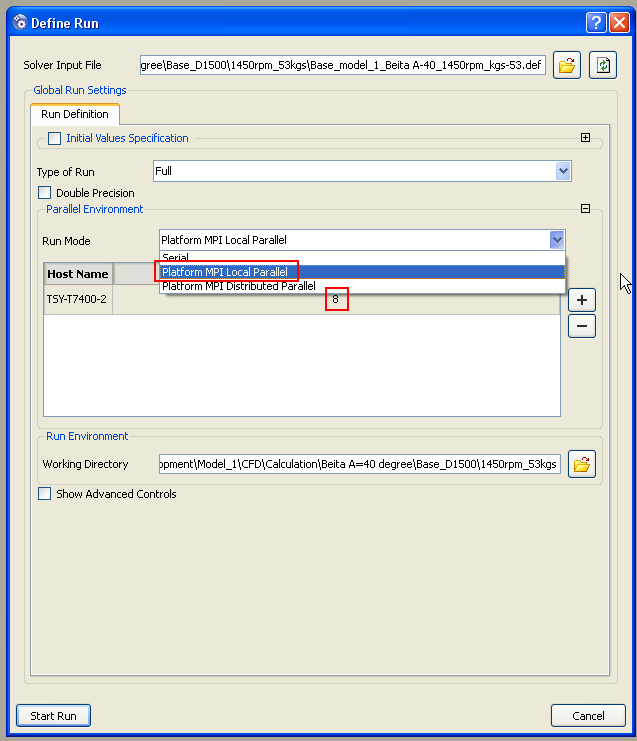Click the Run Mode dropdown arrow

point(557,240)
